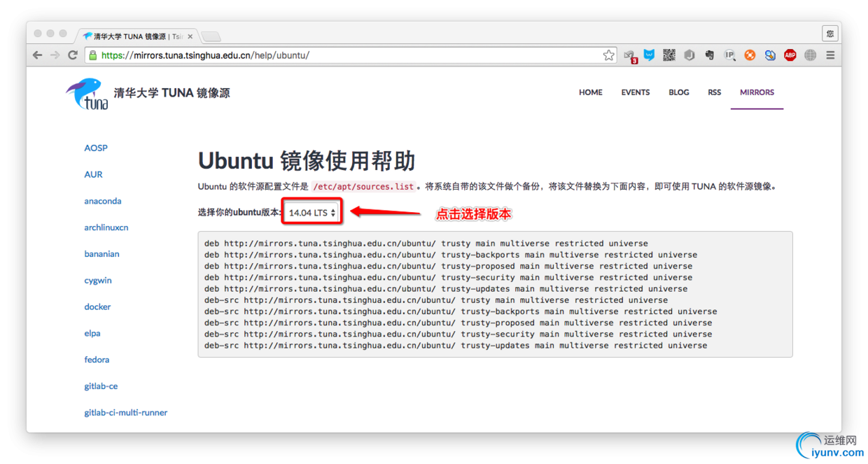Open the gitlab-ce sidebar link
This screenshot has height=464, width=868.
pyautogui.click(x=101, y=386)
